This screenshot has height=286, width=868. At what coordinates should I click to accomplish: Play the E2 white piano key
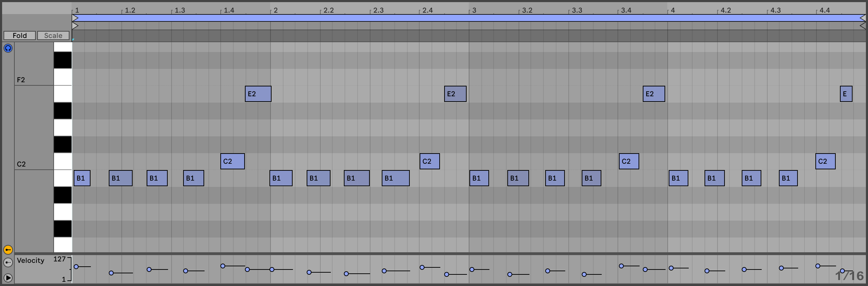tap(63, 94)
